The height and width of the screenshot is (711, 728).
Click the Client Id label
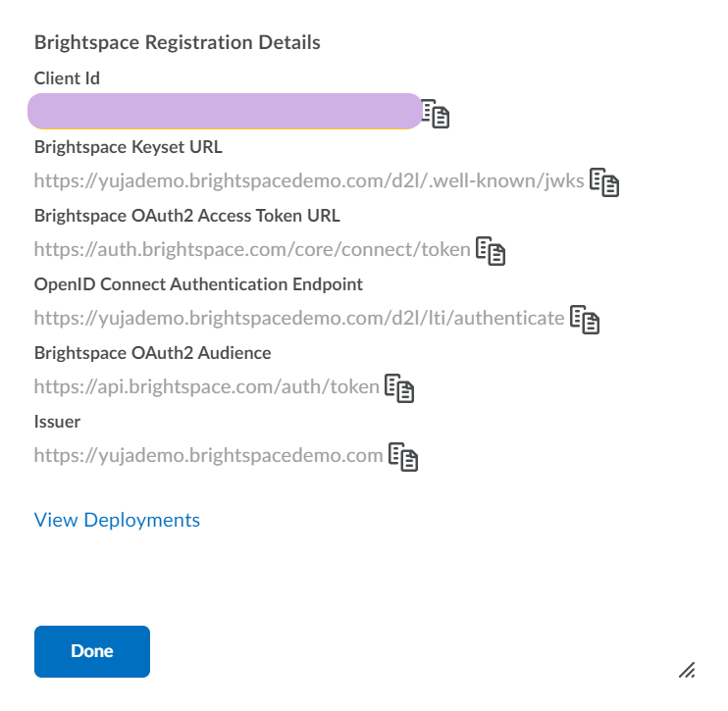click(67, 77)
